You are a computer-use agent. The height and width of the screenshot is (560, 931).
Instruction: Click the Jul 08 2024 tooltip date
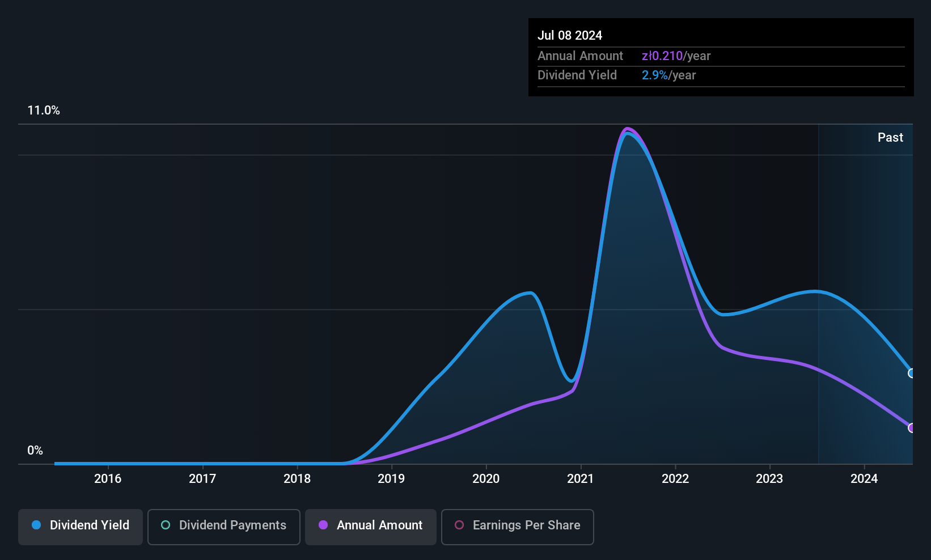(x=570, y=35)
